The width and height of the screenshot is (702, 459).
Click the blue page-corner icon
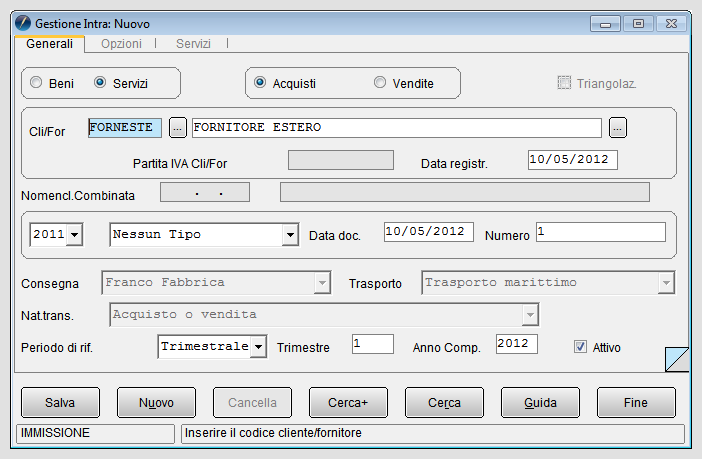tap(676, 359)
